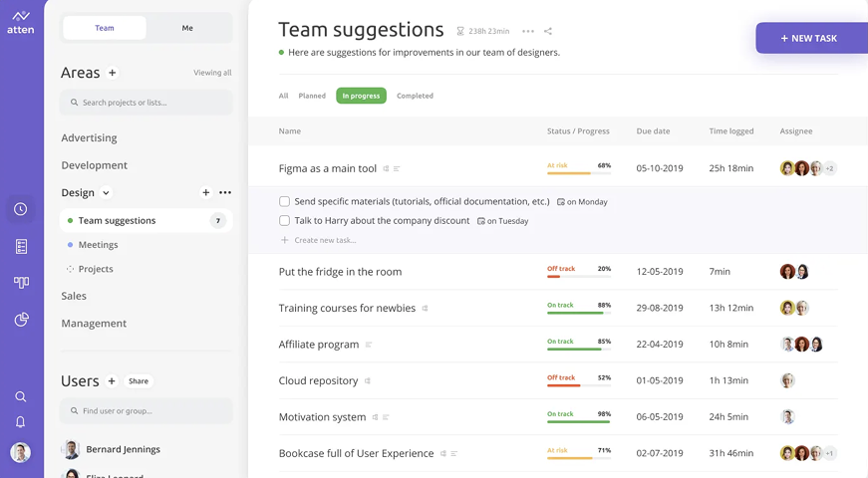Click the share icon beside Team suggestions title

point(548,32)
